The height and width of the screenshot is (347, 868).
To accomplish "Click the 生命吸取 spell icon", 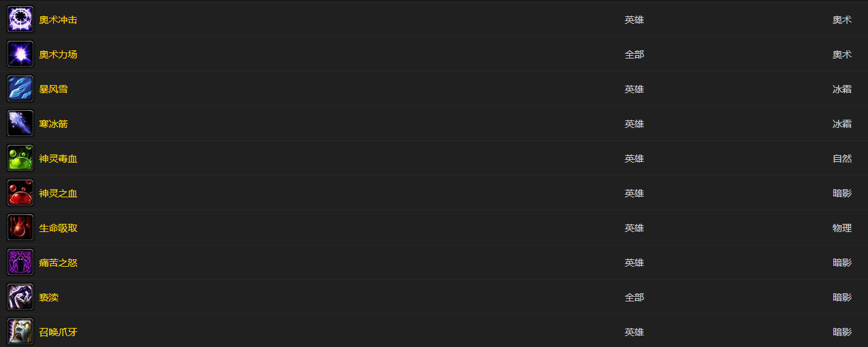I will [20, 227].
